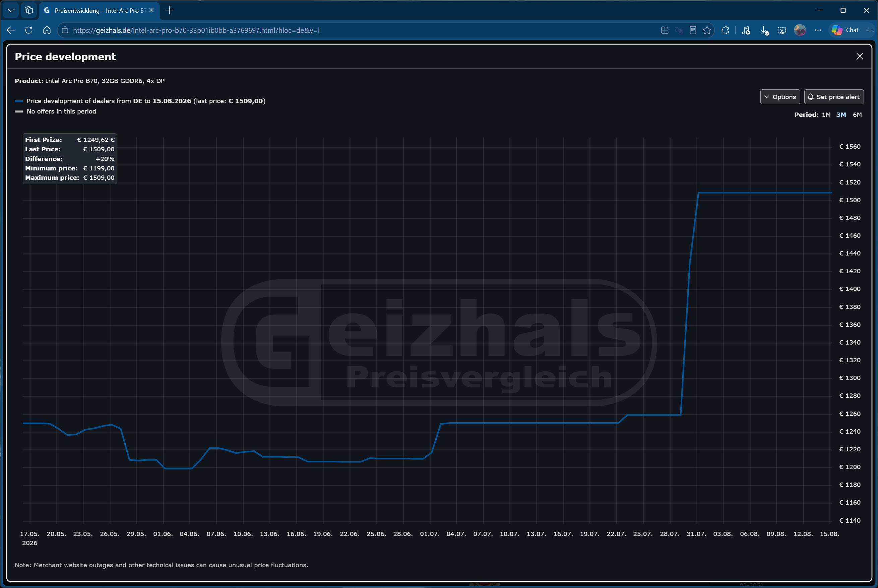The image size is (878, 588).
Task: Click the gray no-offers legend marker
Action: [x=19, y=112]
